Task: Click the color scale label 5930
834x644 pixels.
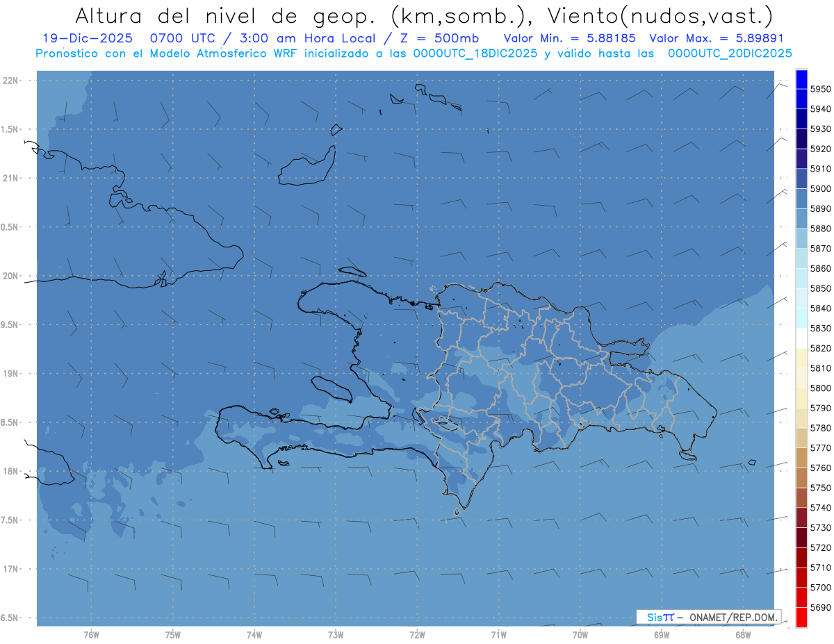Action: [820, 129]
